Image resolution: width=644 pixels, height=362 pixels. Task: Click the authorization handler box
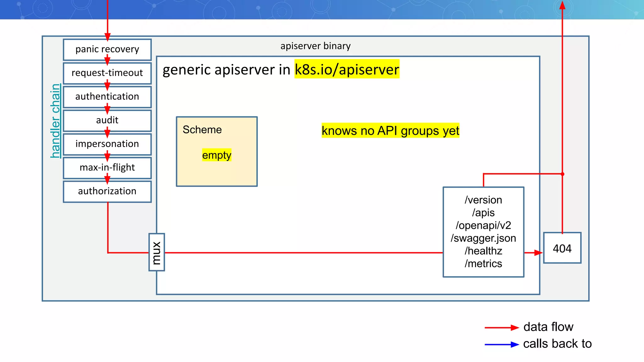(107, 191)
